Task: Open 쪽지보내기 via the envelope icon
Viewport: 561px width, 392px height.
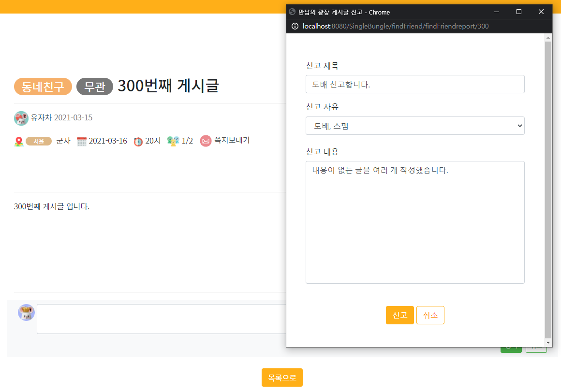Action: pyautogui.click(x=206, y=141)
